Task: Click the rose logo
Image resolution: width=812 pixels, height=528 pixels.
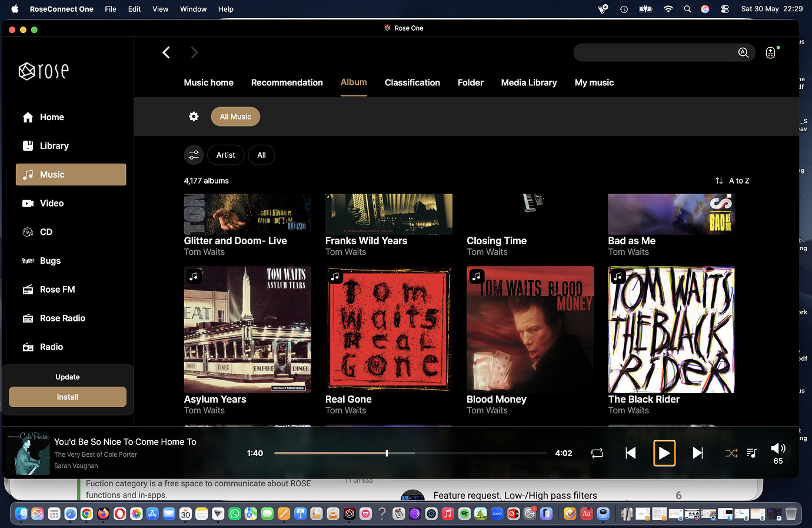Action: pos(44,71)
